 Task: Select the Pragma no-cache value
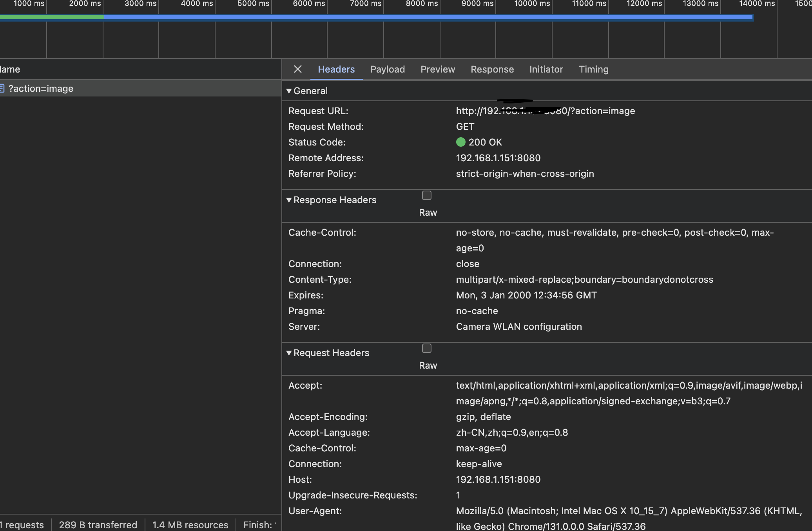[477, 311]
